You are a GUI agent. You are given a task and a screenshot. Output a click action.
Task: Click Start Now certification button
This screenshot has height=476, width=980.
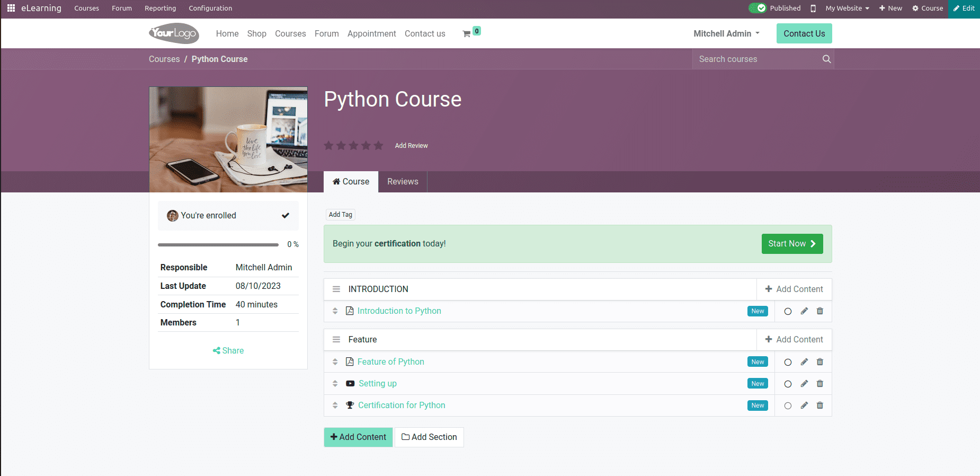pos(792,244)
